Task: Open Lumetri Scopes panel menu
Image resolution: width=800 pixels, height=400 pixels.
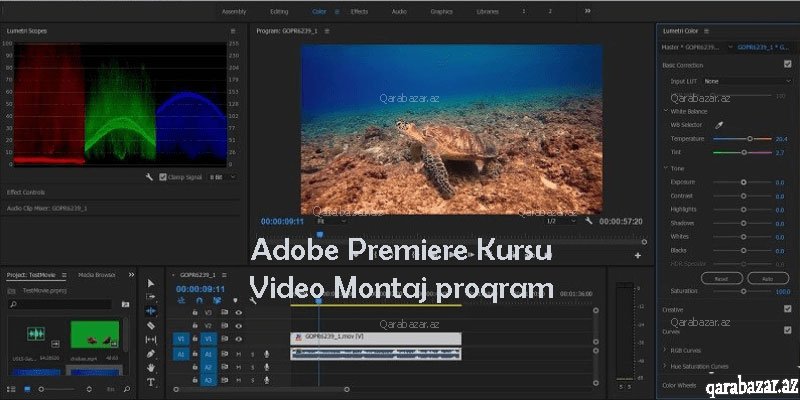Action: click(x=233, y=31)
